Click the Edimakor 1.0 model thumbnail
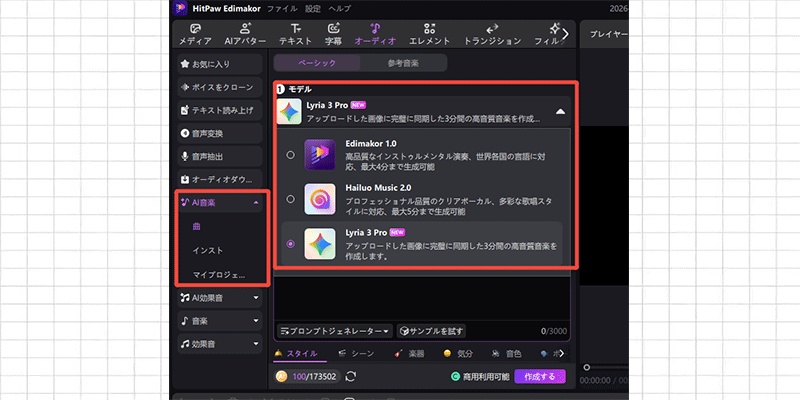This screenshot has height=400, width=800. click(320, 155)
